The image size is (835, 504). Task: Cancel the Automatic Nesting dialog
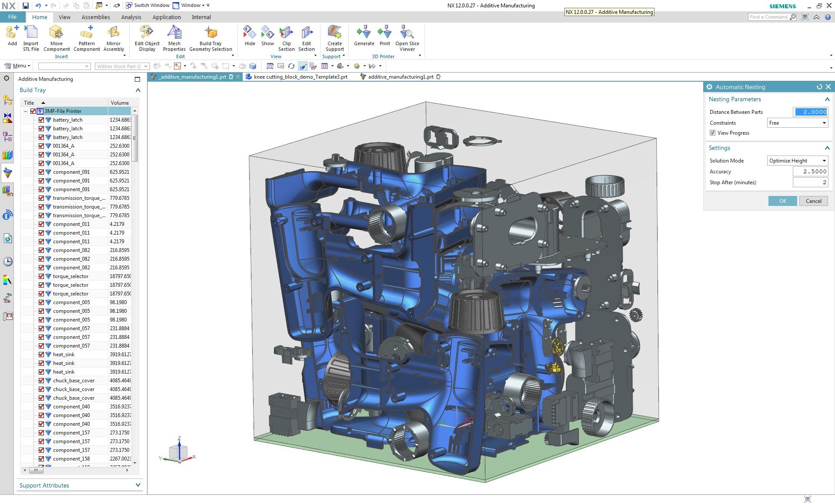(x=813, y=201)
